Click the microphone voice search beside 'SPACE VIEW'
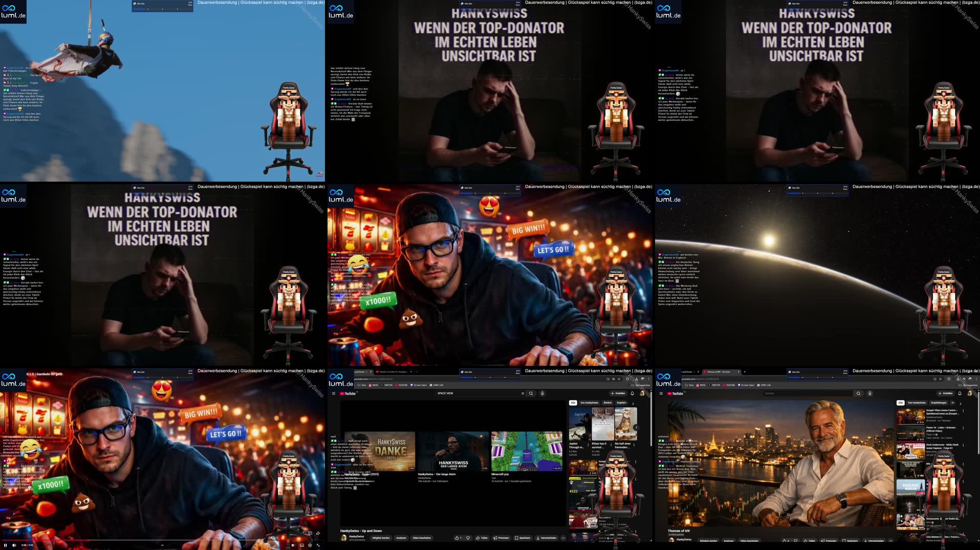Screen dimensions: 980x550 [542, 393]
